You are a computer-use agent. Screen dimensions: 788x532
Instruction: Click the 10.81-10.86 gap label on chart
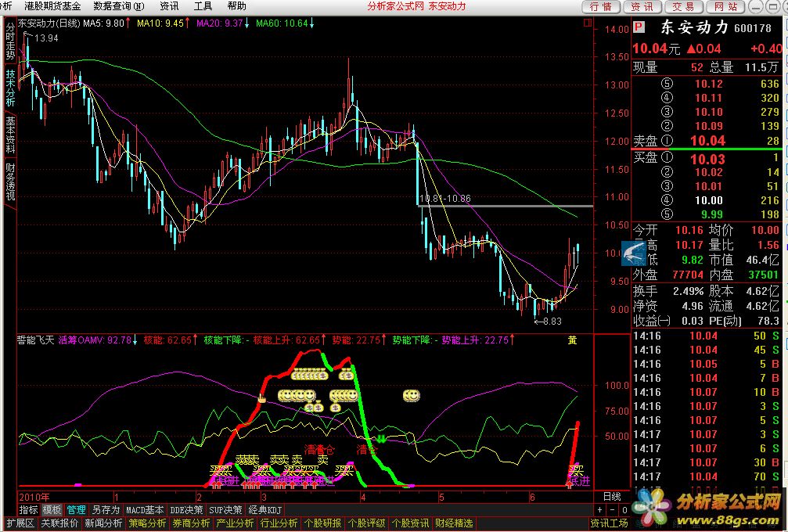pyautogui.click(x=444, y=199)
